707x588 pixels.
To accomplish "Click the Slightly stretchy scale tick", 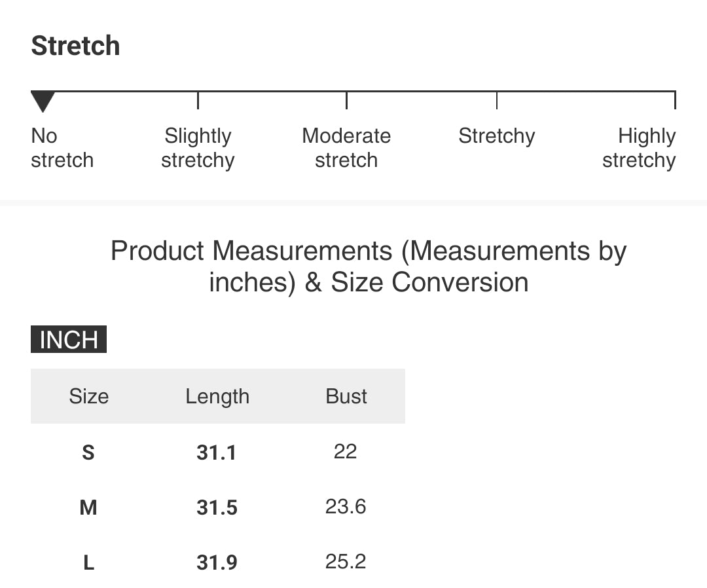I will tap(198, 100).
